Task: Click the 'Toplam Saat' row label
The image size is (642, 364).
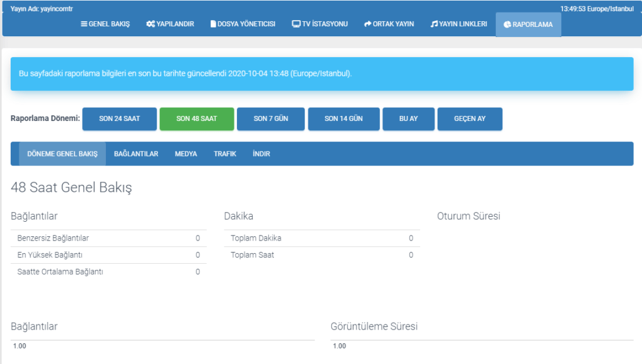Action: (x=252, y=255)
